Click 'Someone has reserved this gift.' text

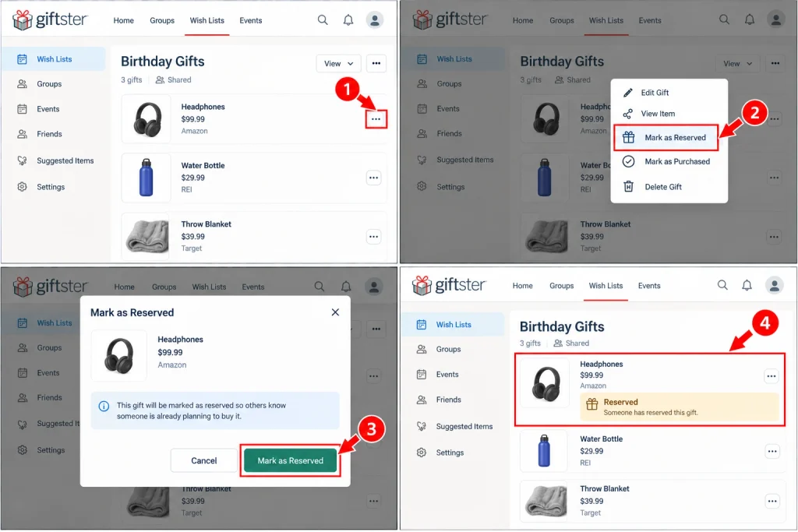click(651, 413)
